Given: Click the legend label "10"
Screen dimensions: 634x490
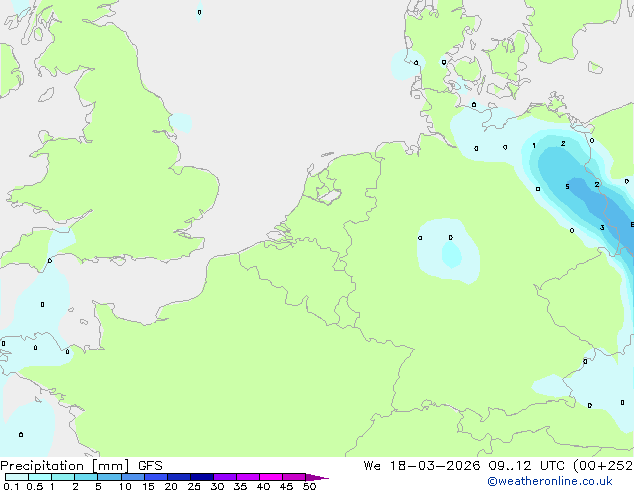Looking at the screenshot, I should coord(125,486).
